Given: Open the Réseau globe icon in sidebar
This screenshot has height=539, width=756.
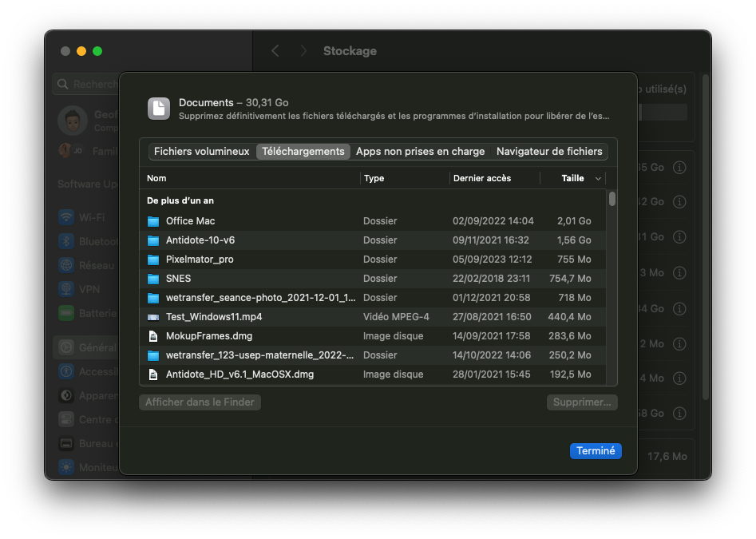Looking at the screenshot, I should (66, 265).
